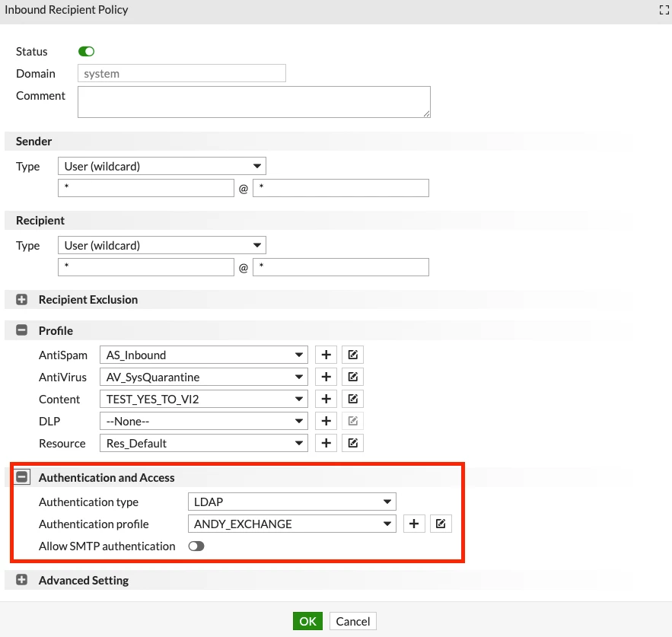Open the Recipient Type dropdown

coord(162,246)
